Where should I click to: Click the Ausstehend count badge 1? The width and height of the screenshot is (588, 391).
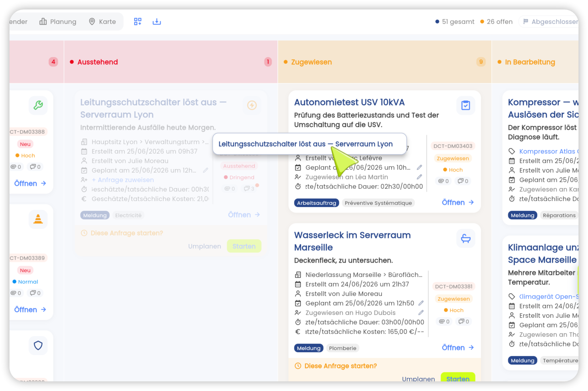tap(268, 62)
